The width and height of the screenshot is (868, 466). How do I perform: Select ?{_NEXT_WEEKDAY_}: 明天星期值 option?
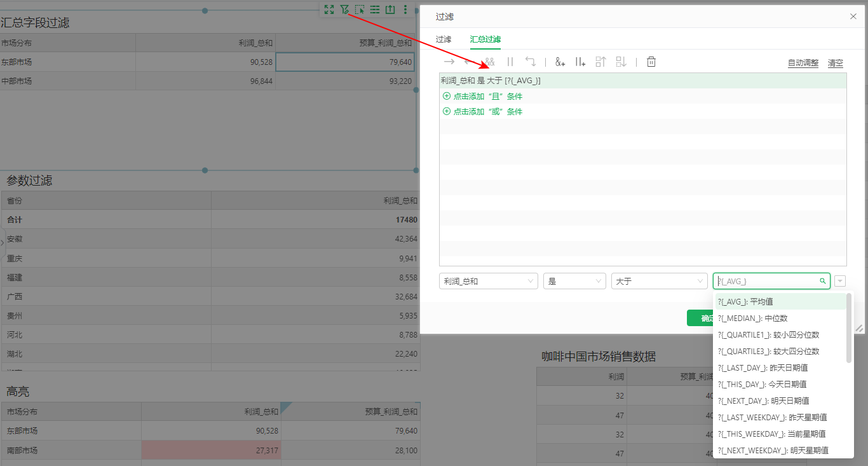tap(780, 450)
